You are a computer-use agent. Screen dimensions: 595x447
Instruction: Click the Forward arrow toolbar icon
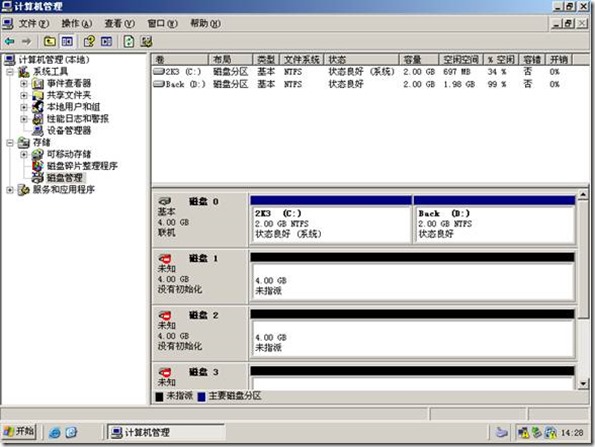pos(27,41)
